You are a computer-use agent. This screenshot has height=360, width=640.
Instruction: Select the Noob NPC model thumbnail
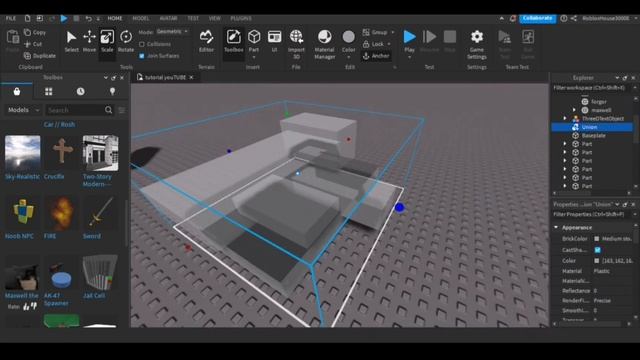point(22,213)
